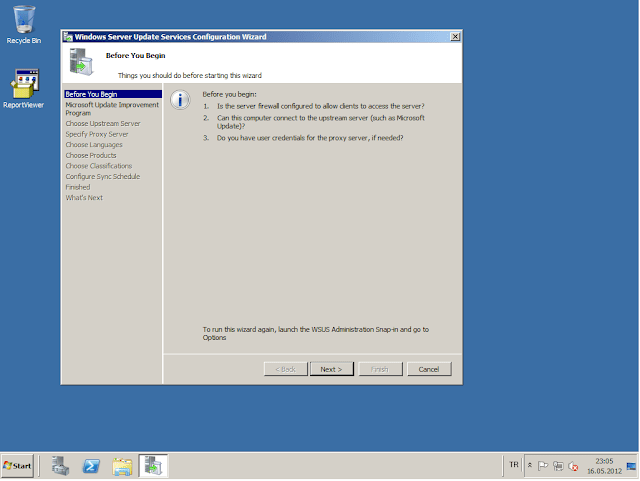640x481 pixels.
Task: Click the taskbar clock showing 23:05
Action: [x=603, y=465]
